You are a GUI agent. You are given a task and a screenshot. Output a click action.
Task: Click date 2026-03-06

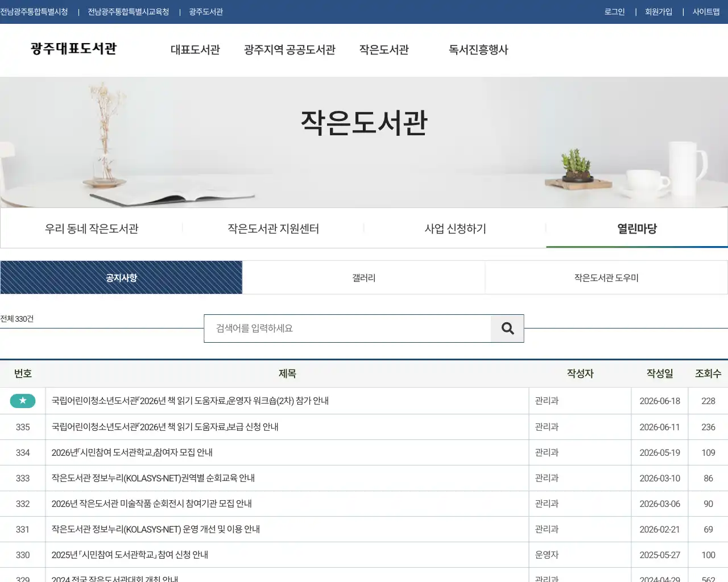pos(660,504)
